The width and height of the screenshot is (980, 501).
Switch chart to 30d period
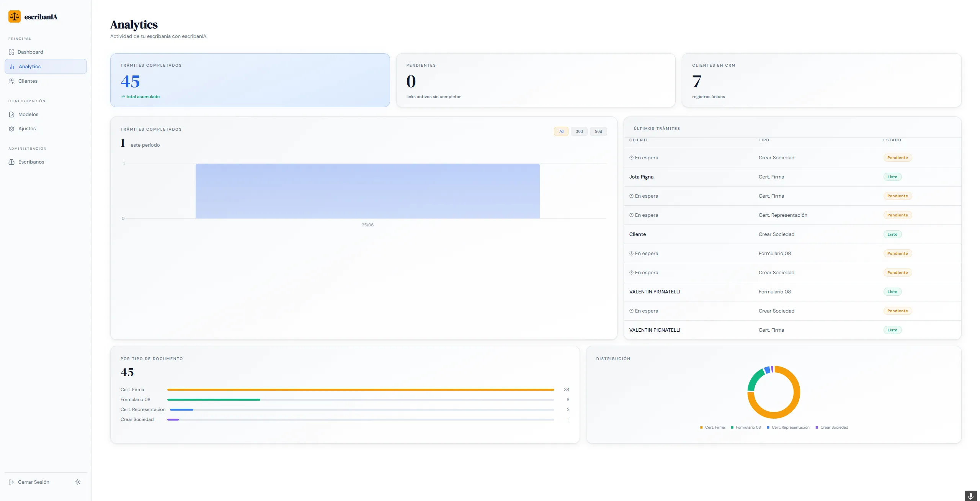tap(579, 131)
